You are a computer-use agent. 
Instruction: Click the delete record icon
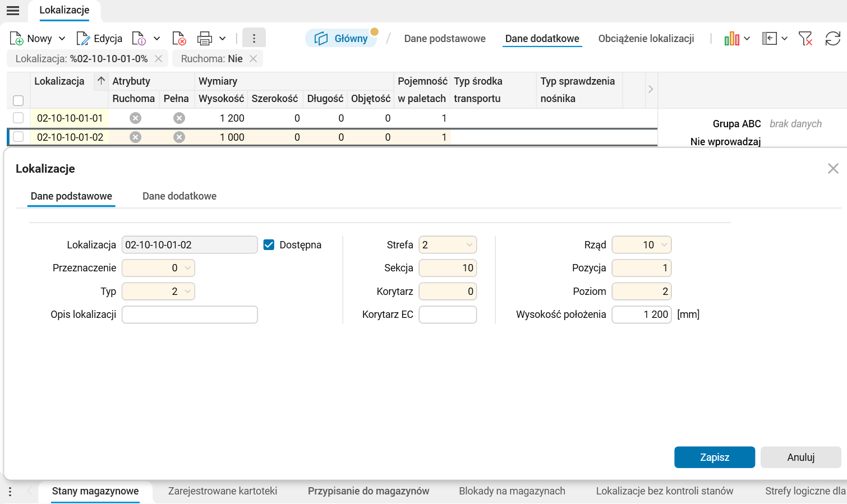pos(179,38)
